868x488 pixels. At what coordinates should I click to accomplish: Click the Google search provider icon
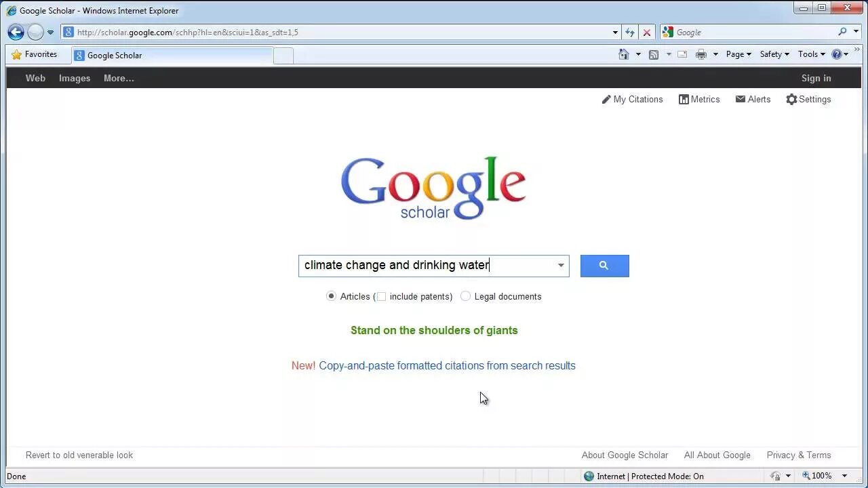[x=668, y=32]
